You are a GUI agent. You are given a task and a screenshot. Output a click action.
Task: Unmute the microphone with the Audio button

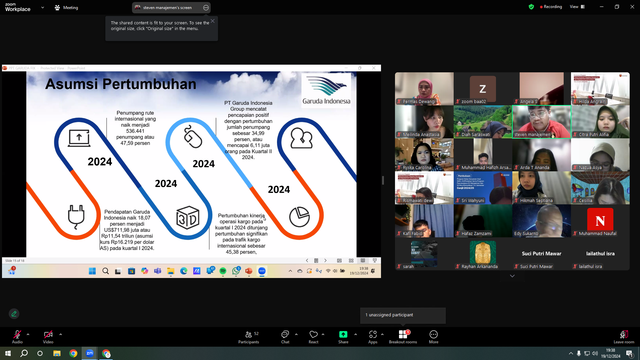(x=17, y=337)
